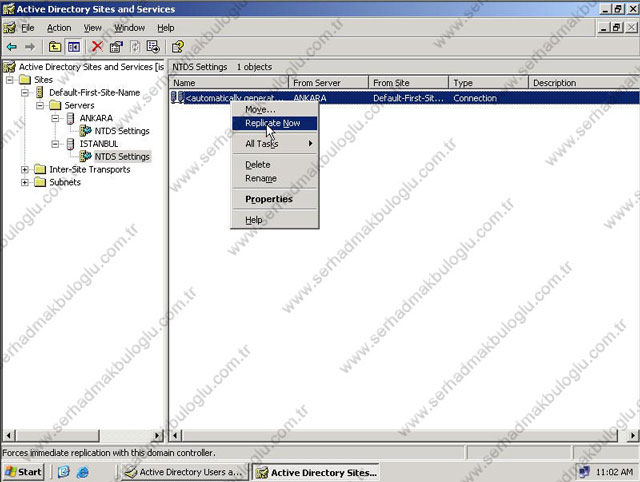This screenshot has width=640, height=482.
Task: Click the Default-First-Site-Name site icon
Action: pyautogui.click(x=40, y=93)
